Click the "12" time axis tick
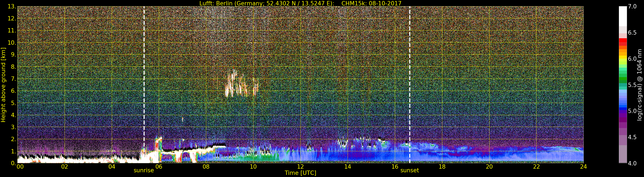This screenshot has height=177, width=644. (300, 167)
